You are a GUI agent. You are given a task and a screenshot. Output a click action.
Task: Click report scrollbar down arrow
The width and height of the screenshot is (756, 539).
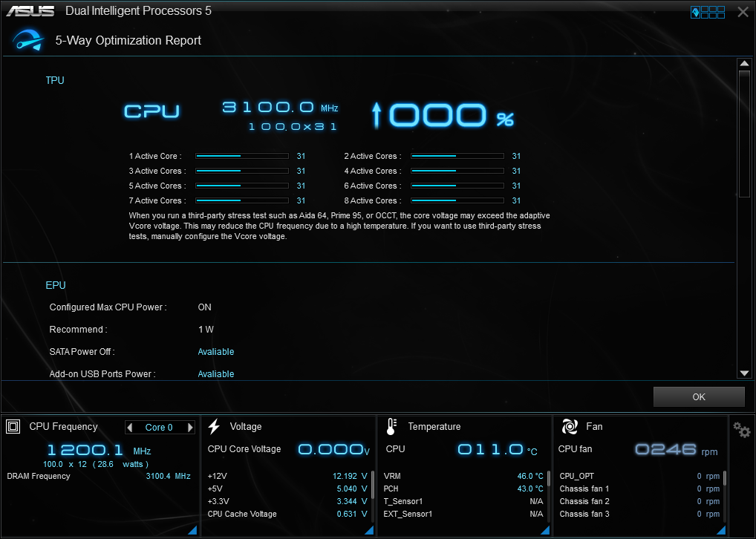(744, 373)
